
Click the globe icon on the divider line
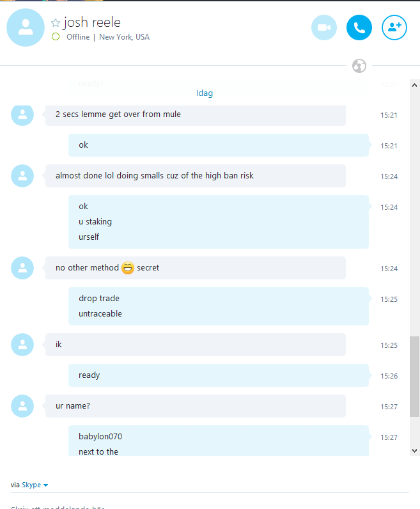tap(359, 66)
